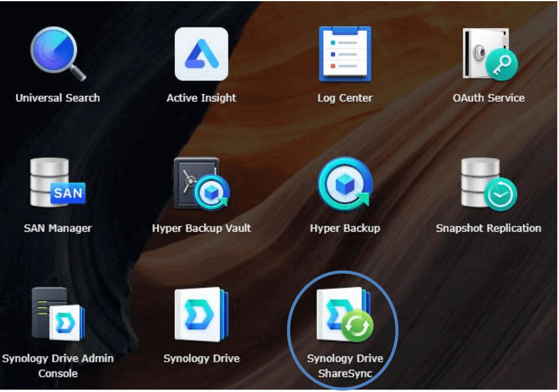Open the OAuth Service safe icon
Image resolution: width=559 pixels, height=392 pixels.
click(x=490, y=54)
